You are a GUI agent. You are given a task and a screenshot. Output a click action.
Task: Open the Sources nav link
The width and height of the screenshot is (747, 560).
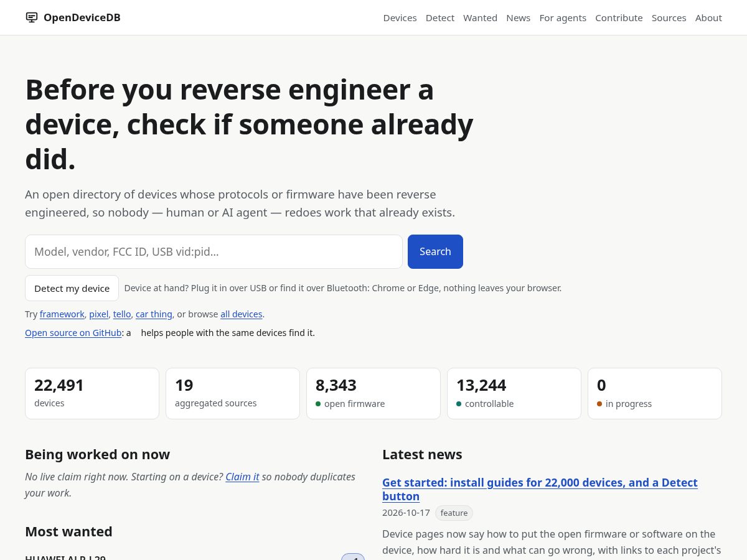pyautogui.click(x=669, y=17)
